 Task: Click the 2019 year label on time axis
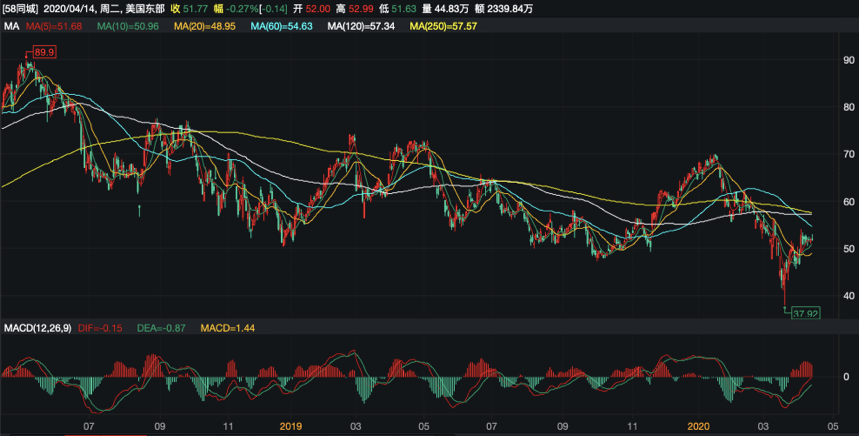coord(291,425)
